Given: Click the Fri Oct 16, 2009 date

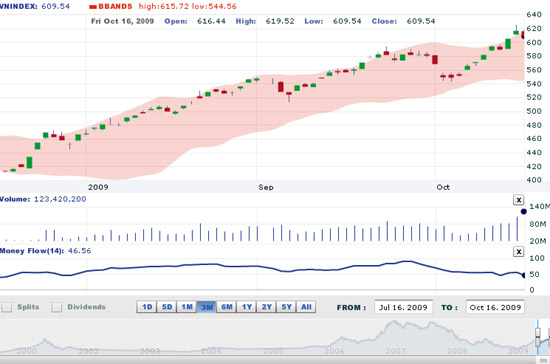Looking at the screenshot, I should pos(122,21).
